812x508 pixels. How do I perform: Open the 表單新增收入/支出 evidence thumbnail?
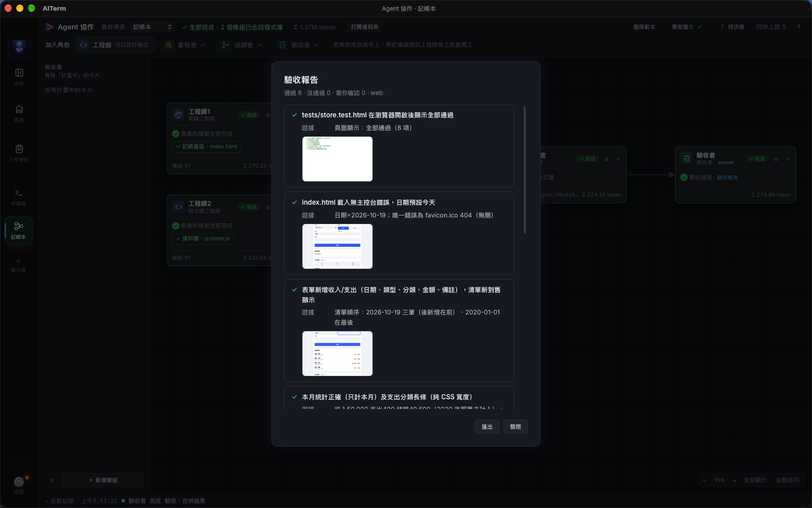(337, 354)
